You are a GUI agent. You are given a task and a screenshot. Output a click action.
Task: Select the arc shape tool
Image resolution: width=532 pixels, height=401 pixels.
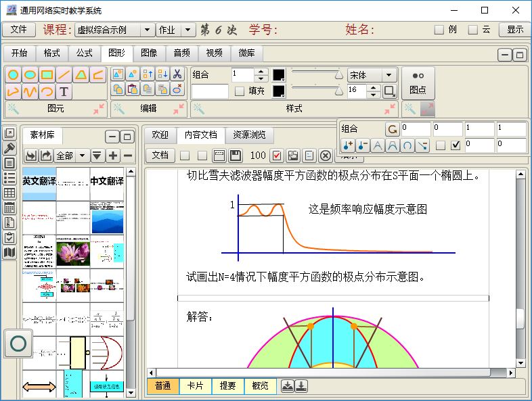47,91
